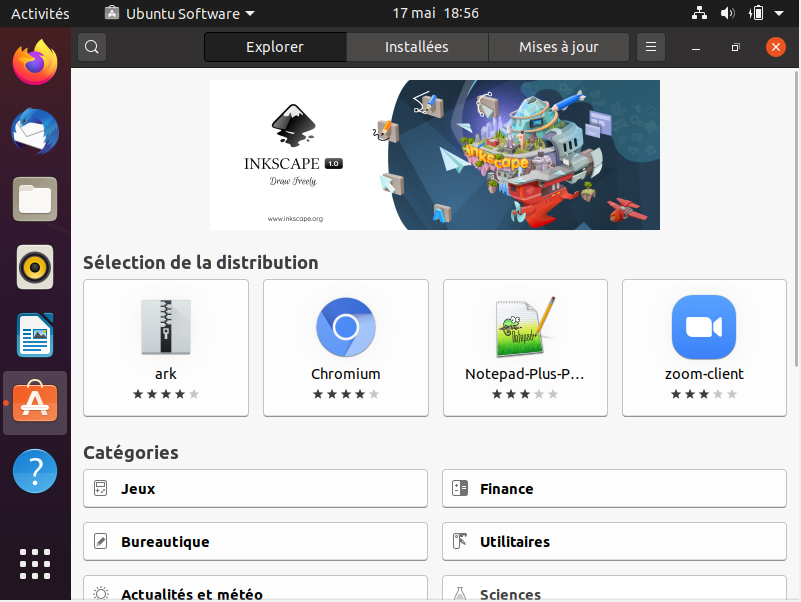Expand the system menu arrow
Screen dimensions: 801x602
[779, 13]
